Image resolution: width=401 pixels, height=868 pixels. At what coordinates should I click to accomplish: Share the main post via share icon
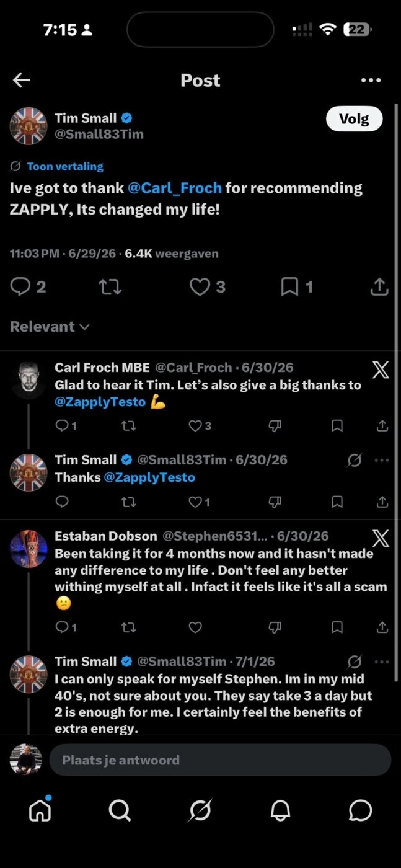pos(379,286)
